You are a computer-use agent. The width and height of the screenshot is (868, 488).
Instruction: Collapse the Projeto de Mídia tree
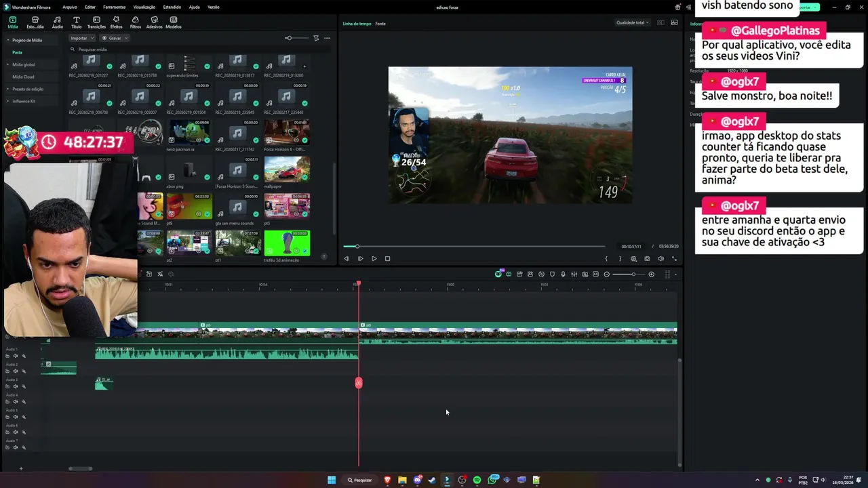pos(8,40)
